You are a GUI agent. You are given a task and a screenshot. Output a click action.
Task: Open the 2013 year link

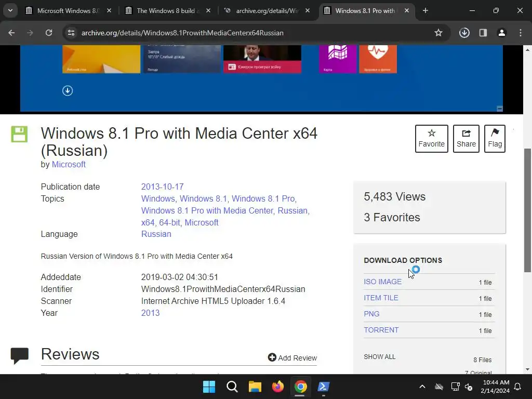[x=150, y=313]
